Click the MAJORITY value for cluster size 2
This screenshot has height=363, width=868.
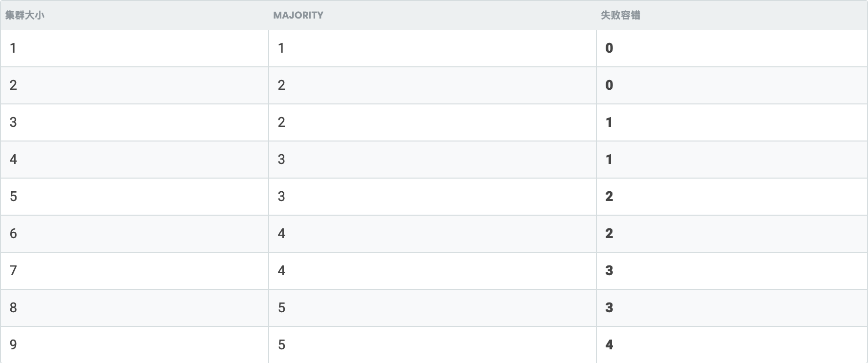pyautogui.click(x=281, y=85)
